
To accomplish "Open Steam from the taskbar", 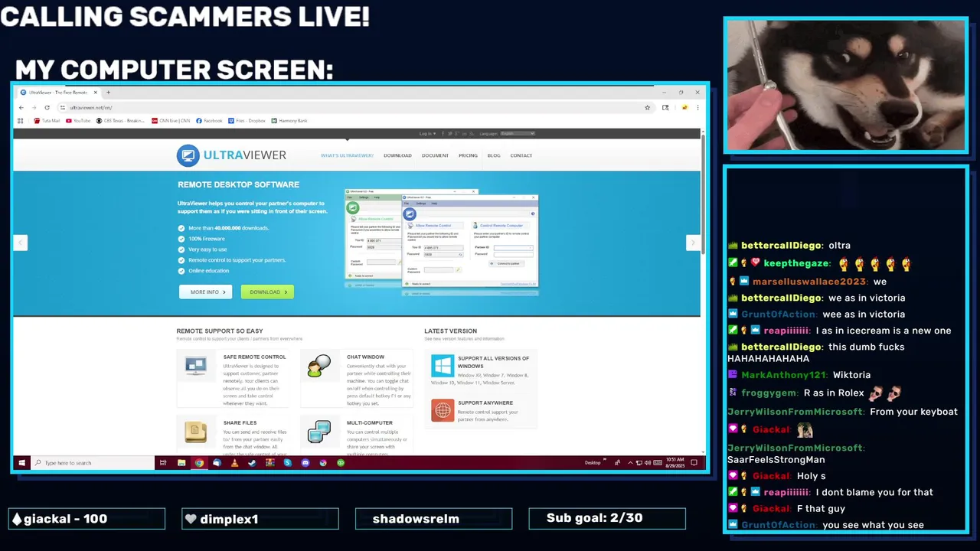I will pyautogui.click(x=252, y=463).
